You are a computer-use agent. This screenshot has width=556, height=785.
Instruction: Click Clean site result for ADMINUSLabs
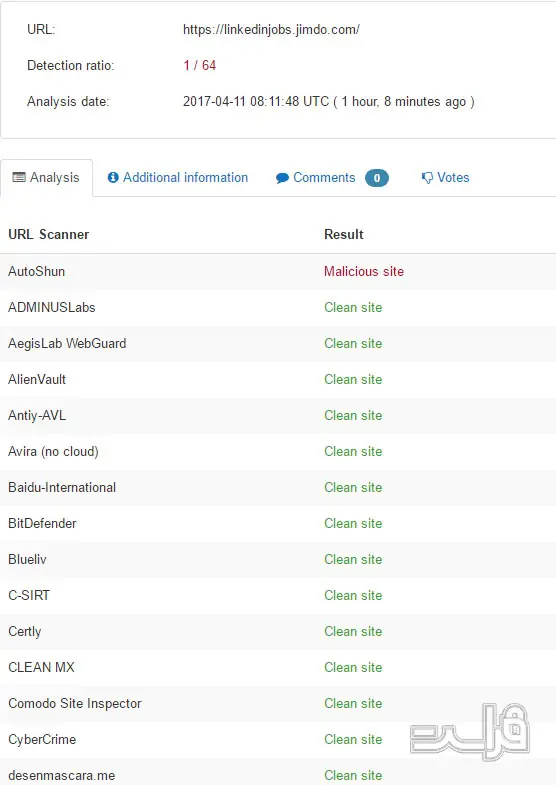tap(353, 307)
